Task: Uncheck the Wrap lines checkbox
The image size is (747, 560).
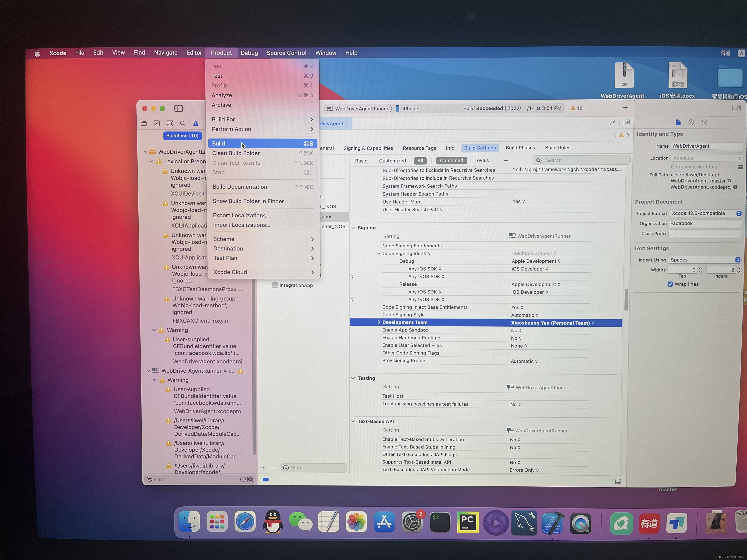Action: (x=670, y=284)
